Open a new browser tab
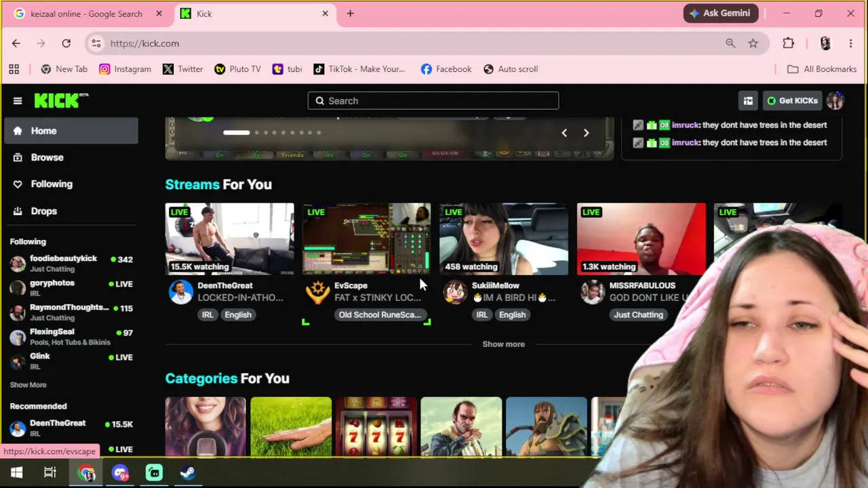This screenshot has height=488, width=868. click(351, 14)
